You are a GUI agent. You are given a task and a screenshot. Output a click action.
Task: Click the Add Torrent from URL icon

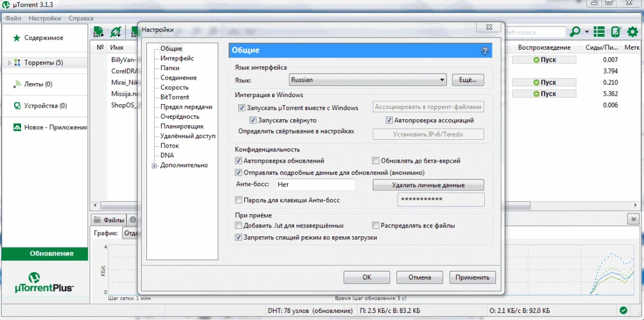116,32
